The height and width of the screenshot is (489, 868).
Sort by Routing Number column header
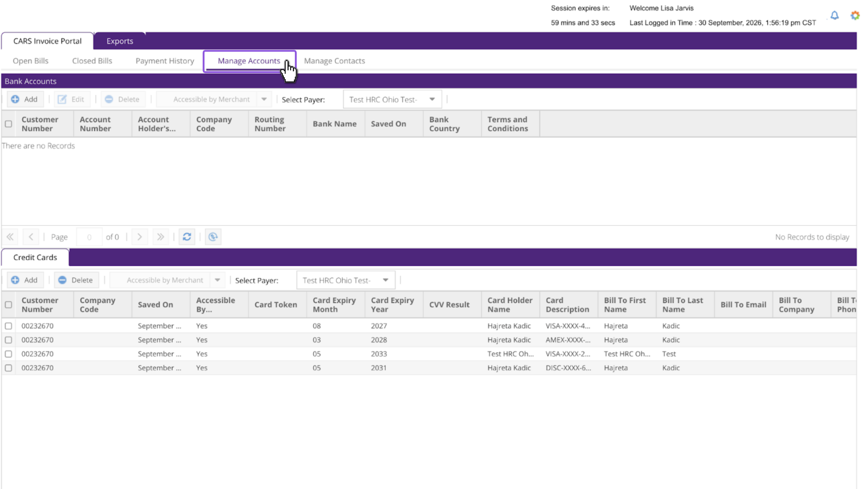click(x=277, y=124)
